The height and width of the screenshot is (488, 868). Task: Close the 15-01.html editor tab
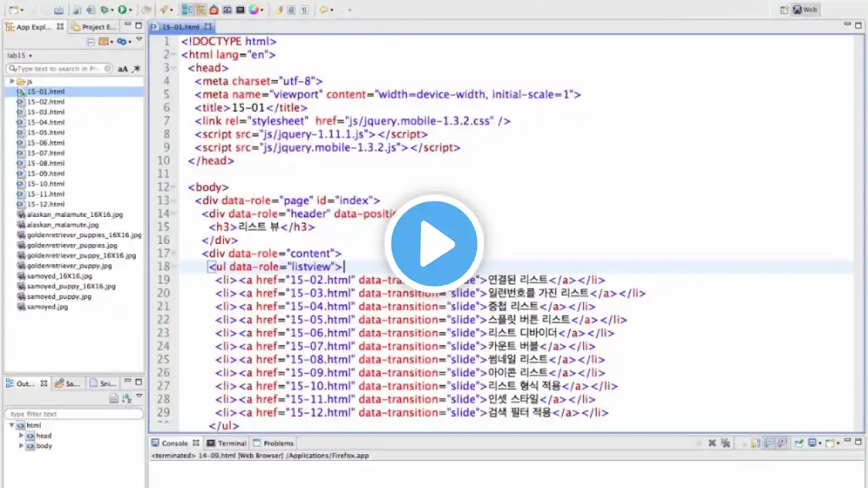tap(208, 26)
